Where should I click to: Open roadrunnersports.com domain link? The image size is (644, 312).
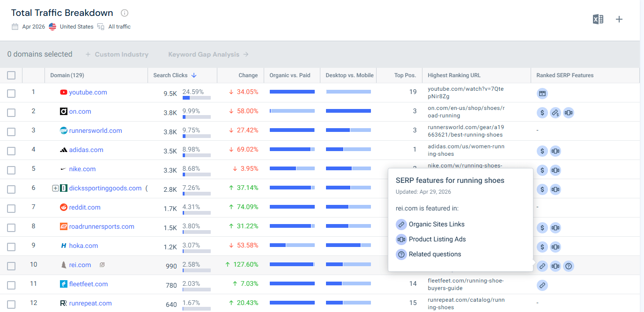click(102, 226)
